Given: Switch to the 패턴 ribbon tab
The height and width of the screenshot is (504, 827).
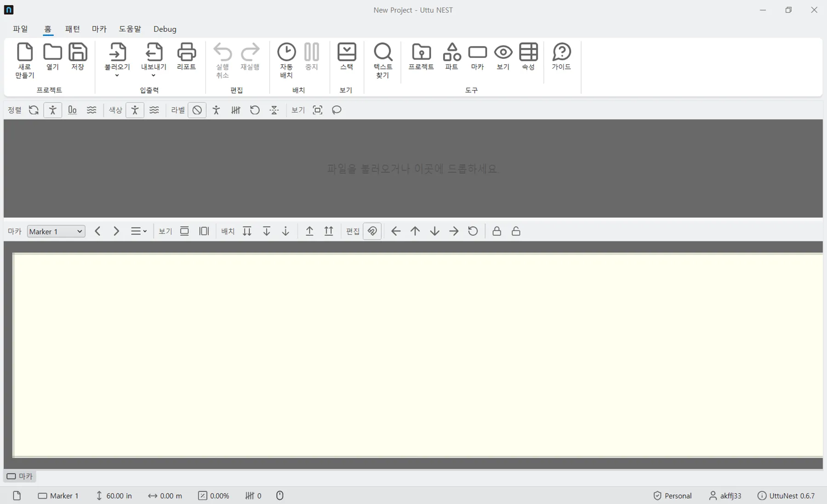Looking at the screenshot, I should [x=72, y=29].
